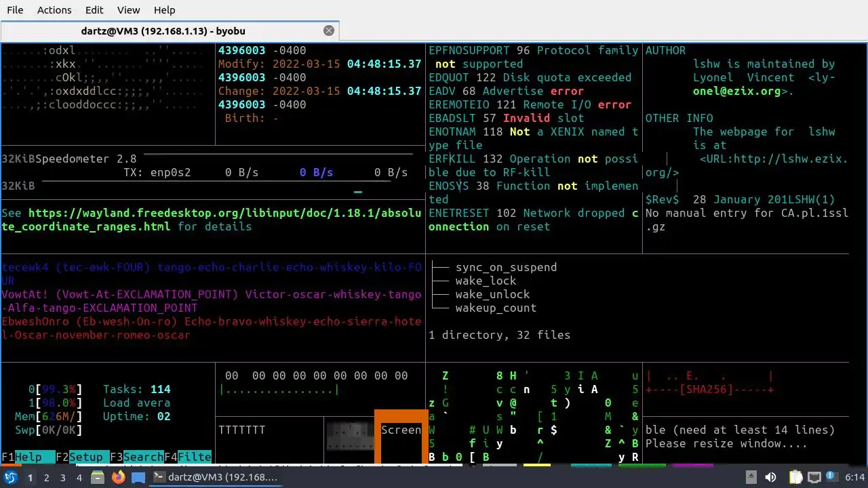Open the update notifier tray icon
Image resolution: width=868 pixels, height=488 pixels.
click(831, 477)
